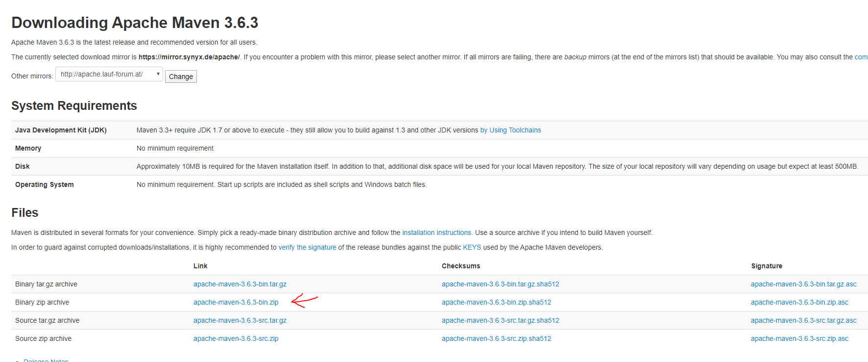Open apache-maven-3.6.3-bin.zip.sha512 checksum

497,302
